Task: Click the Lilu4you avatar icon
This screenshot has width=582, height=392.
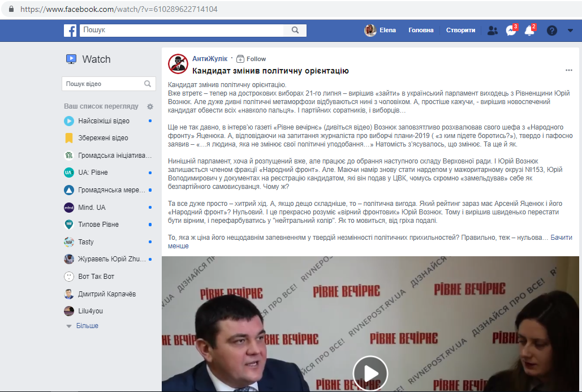Action: pos(69,311)
